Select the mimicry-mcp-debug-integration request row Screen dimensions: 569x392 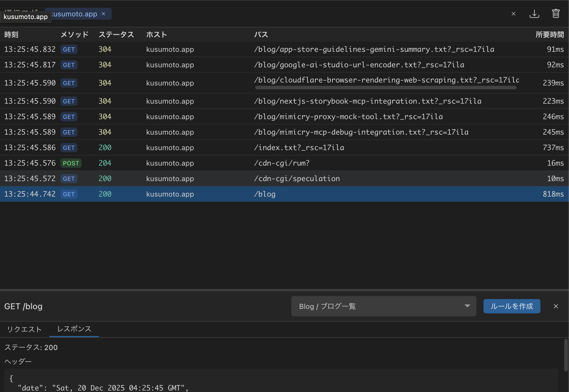point(284,132)
